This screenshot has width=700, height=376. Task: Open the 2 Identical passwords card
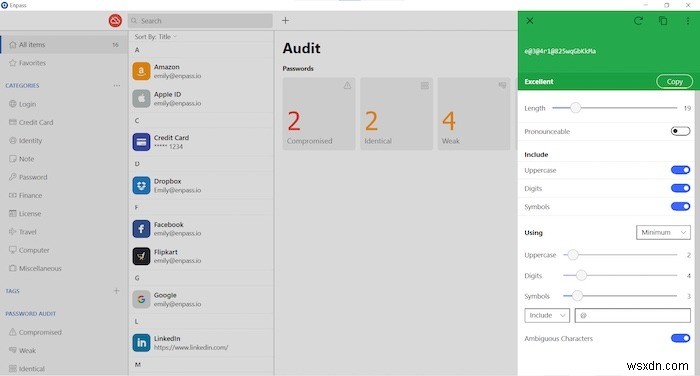point(396,113)
